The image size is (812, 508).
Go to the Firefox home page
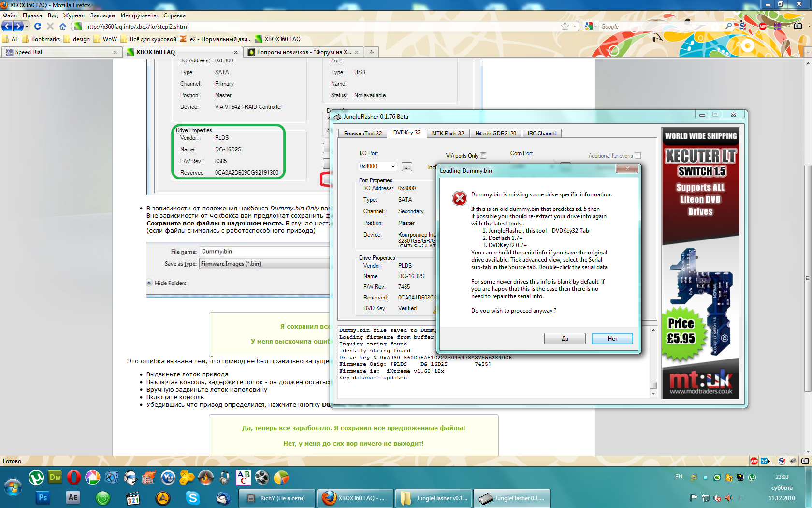[63, 26]
